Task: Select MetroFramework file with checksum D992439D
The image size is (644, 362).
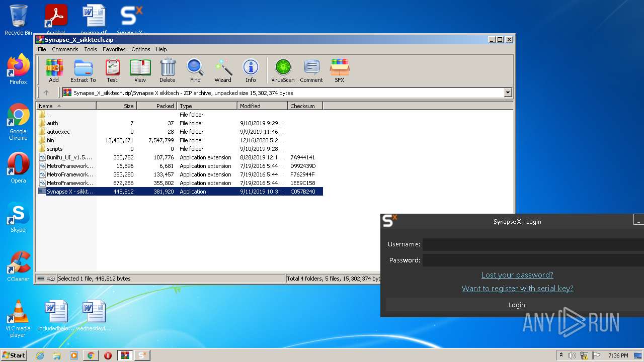Action: click(180, 166)
